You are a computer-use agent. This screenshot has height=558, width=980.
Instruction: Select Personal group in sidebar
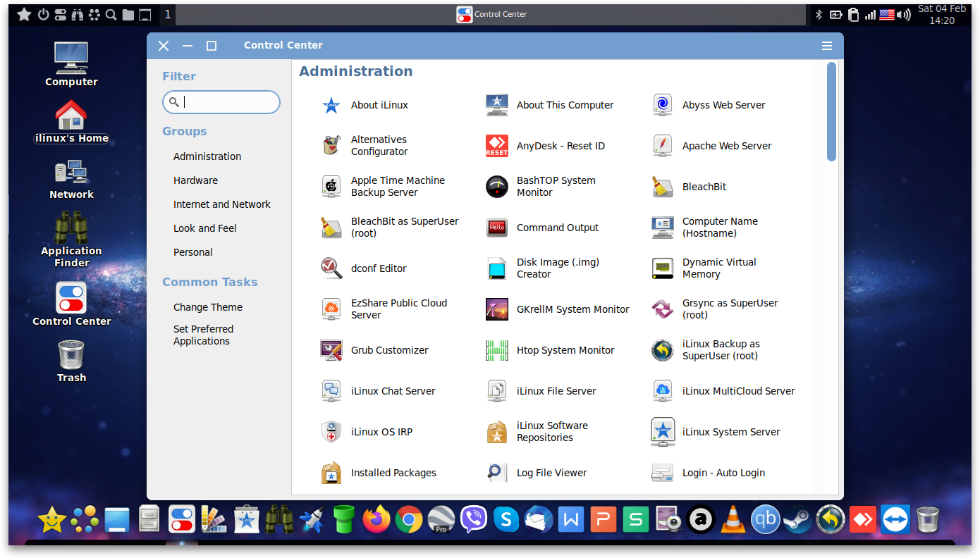tap(193, 252)
